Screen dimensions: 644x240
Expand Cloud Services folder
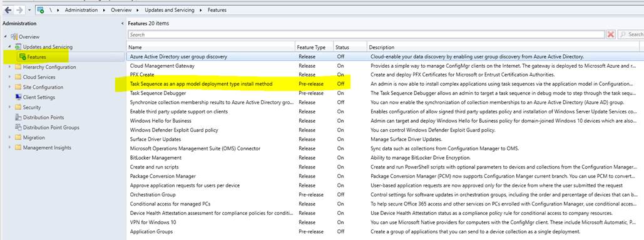(9, 77)
